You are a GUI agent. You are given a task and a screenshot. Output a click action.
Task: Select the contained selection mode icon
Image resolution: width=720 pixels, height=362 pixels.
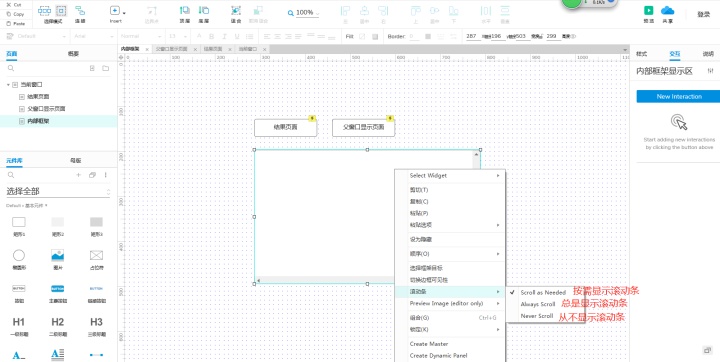tap(61, 11)
